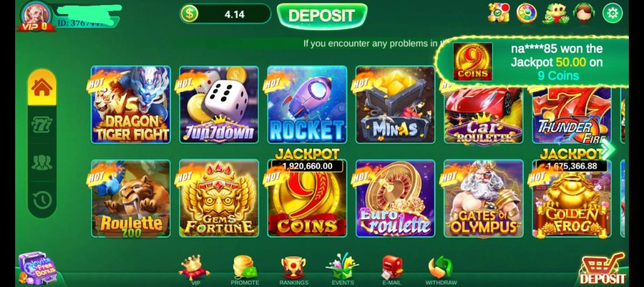The image size is (644, 287).
Task: Open the E-MAIL mailbox icon
Action: tap(392, 271)
